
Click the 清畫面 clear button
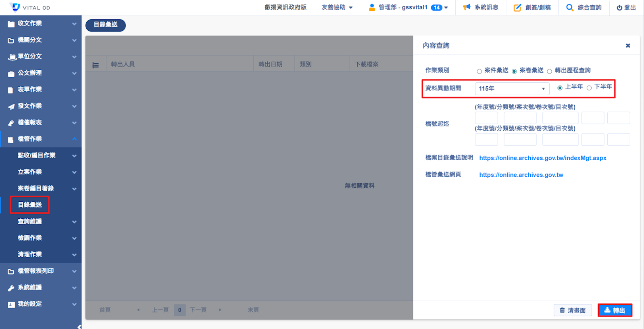pos(572,310)
